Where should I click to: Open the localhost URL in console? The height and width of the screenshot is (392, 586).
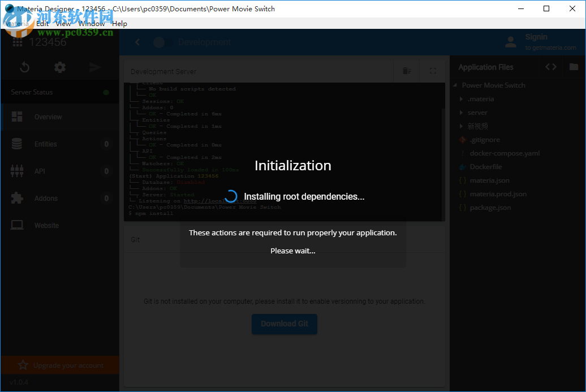point(219,201)
